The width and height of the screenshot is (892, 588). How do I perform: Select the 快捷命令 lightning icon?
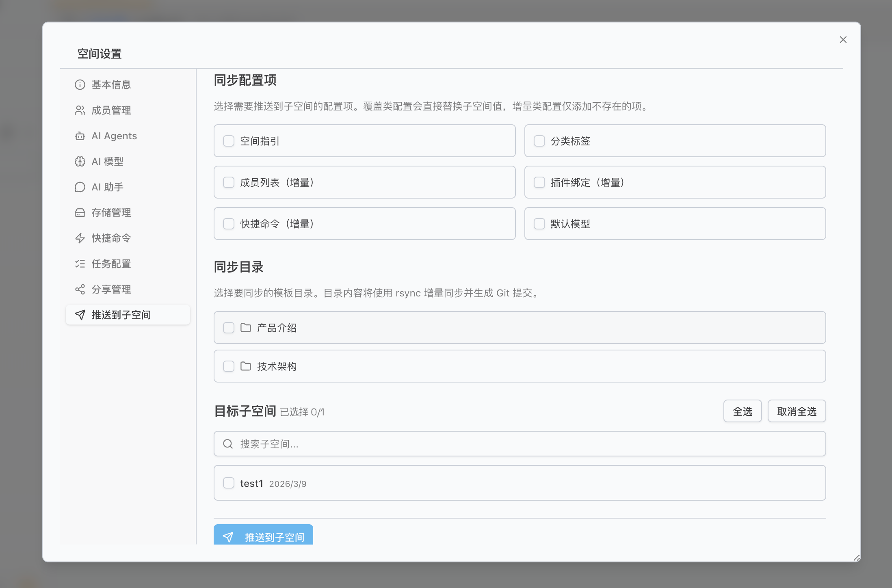pos(80,238)
